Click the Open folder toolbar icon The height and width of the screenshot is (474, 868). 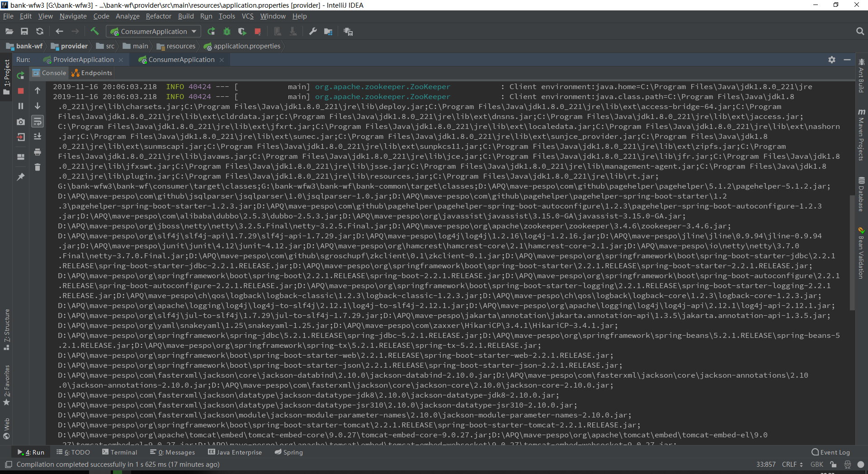point(9,31)
